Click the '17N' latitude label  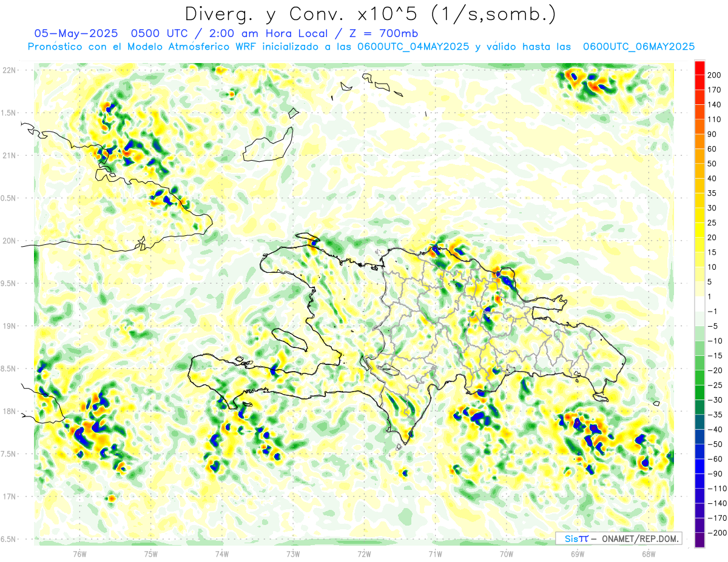(x=9, y=497)
